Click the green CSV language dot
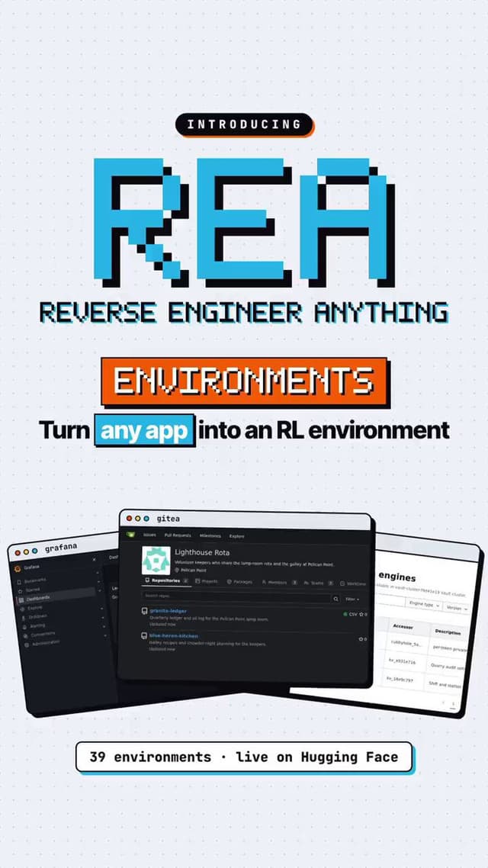This screenshot has height=868, width=488. tap(345, 614)
